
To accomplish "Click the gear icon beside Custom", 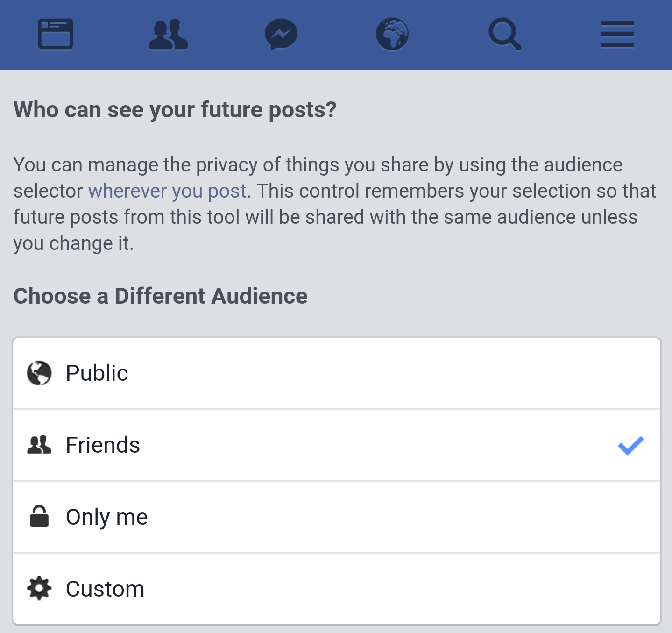I will click(40, 588).
